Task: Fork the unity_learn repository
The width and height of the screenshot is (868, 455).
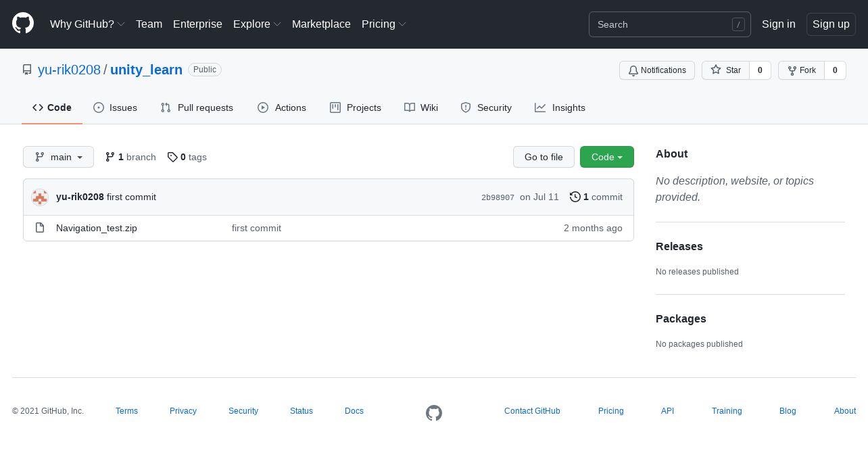Action: (x=802, y=70)
